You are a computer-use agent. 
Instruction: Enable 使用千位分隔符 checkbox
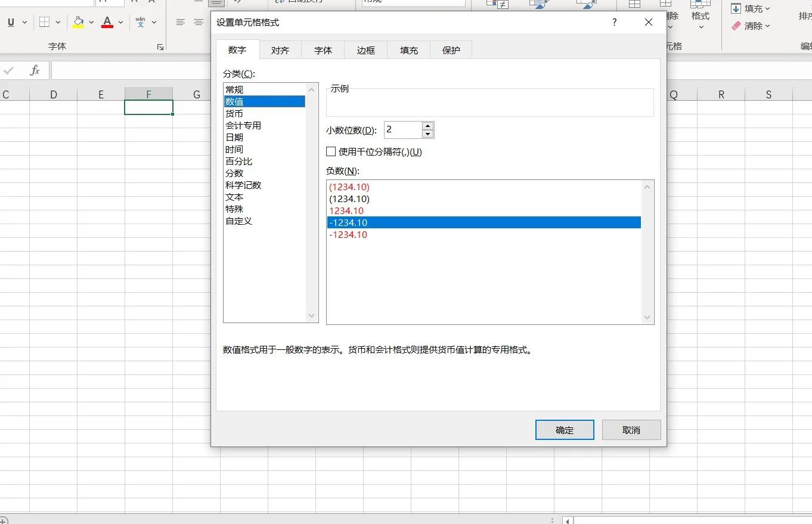click(x=331, y=152)
